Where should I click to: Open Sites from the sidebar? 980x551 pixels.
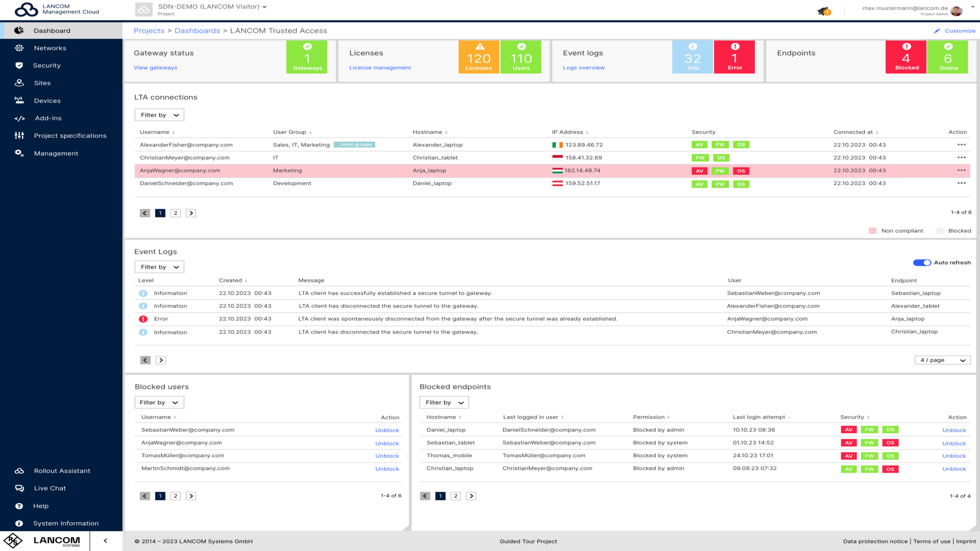point(42,83)
